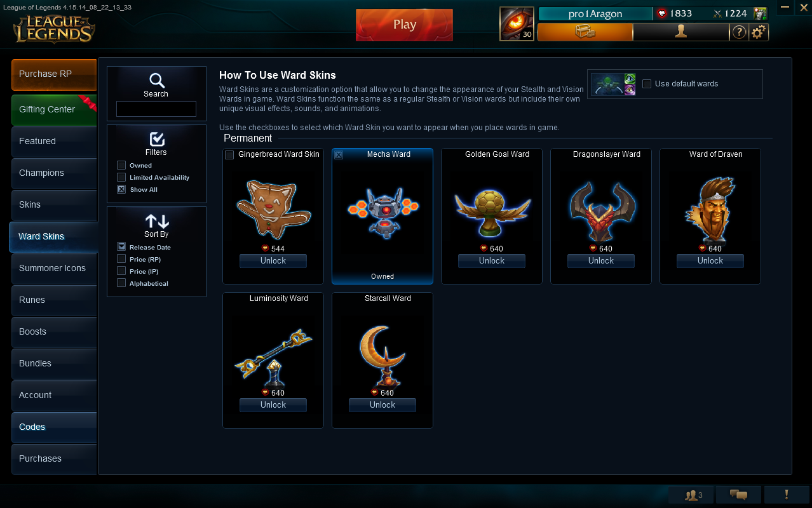The height and width of the screenshot is (508, 812).
Task: Click the exclamation notification icon
Action: point(787,495)
